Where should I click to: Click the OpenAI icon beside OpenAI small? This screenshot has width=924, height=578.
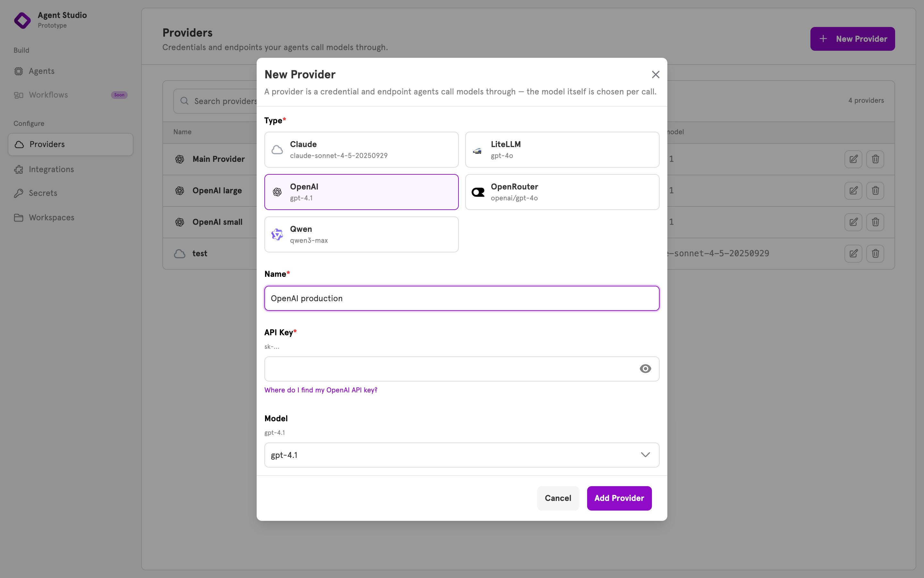click(180, 222)
